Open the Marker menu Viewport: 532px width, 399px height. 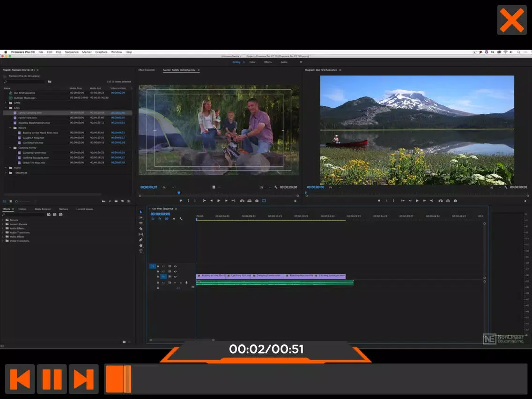87,52
